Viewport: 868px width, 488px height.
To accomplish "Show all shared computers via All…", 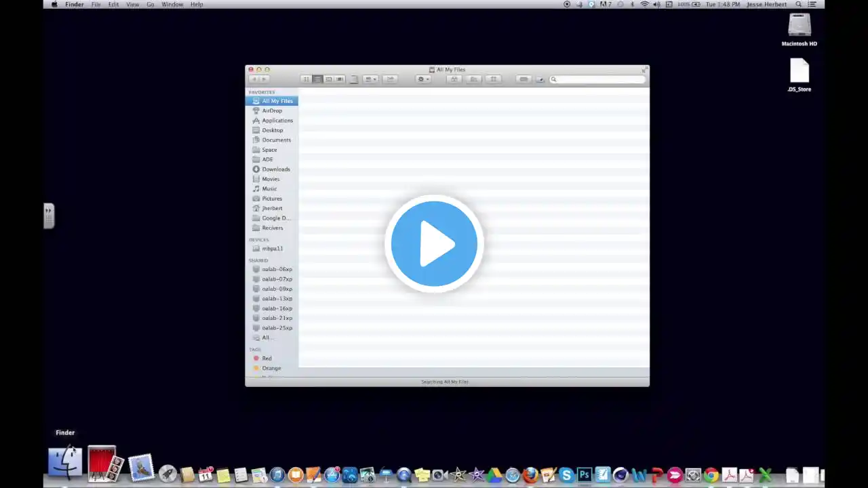I will point(272,338).
